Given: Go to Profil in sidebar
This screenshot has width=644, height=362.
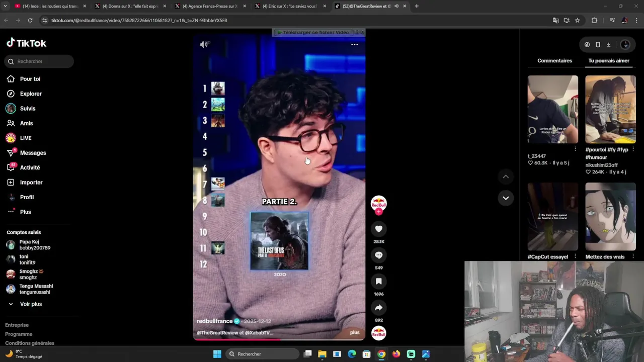Looking at the screenshot, I should coord(27,197).
